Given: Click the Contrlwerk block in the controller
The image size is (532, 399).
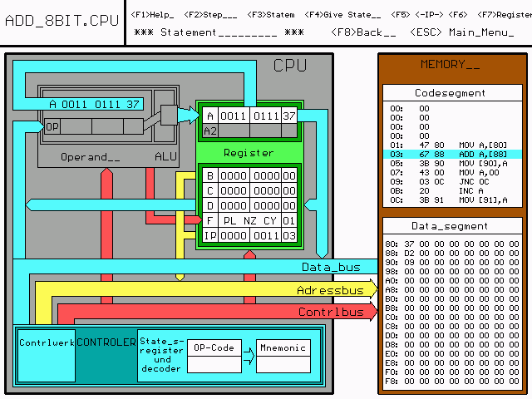Looking at the screenshot, I should pos(47,355).
